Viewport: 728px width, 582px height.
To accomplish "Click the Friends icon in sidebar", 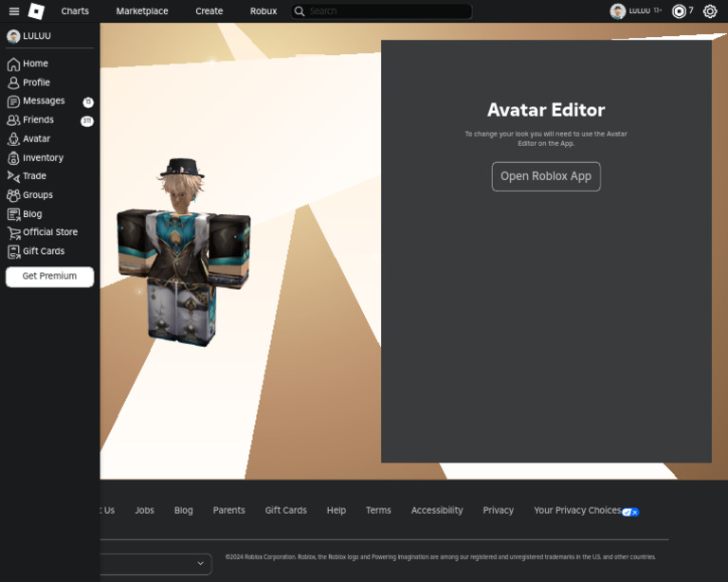I will click(x=13, y=120).
